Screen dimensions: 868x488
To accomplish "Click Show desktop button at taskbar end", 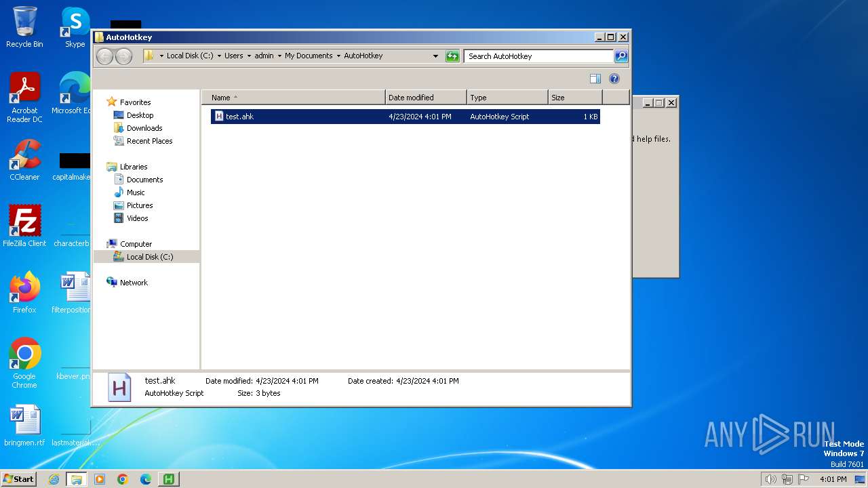I will 861,479.
